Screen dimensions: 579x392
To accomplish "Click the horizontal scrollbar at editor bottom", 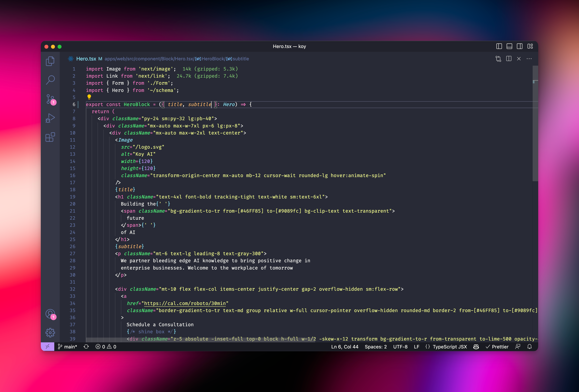I will (201, 340).
